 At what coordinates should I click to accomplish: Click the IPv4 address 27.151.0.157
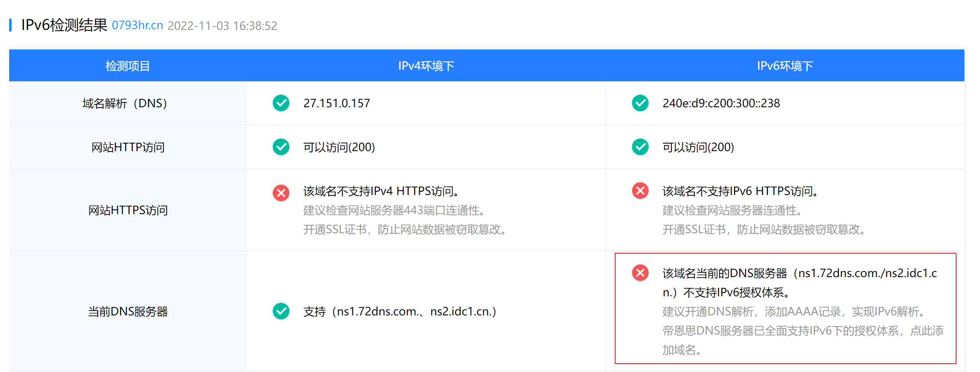337,104
